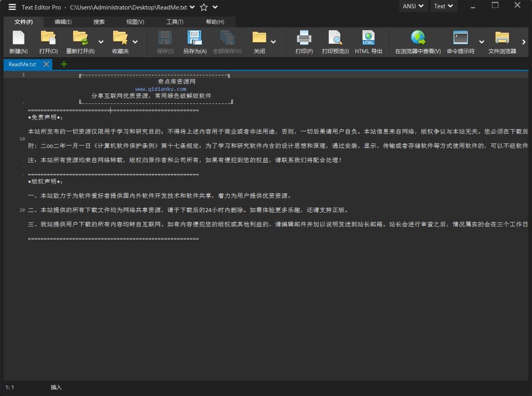Screen dimensions: 532x396
Task: Print the document using 打印 icon
Action: coord(303,38)
